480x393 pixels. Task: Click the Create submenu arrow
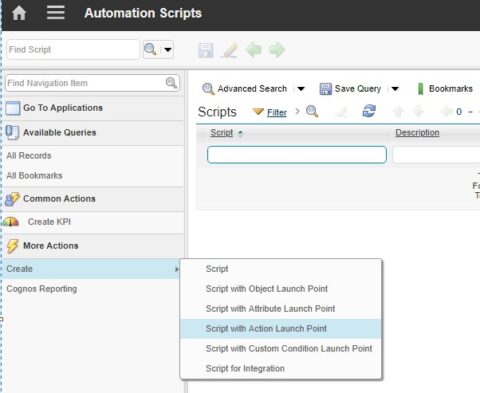pyautogui.click(x=177, y=269)
